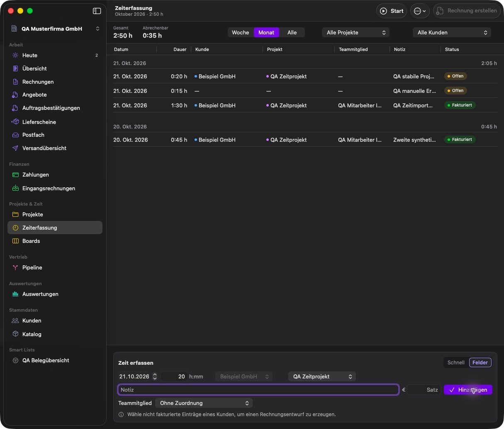Sort by the Datum column header
This screenshot has width=504, height=429.
tap(121, 49)
